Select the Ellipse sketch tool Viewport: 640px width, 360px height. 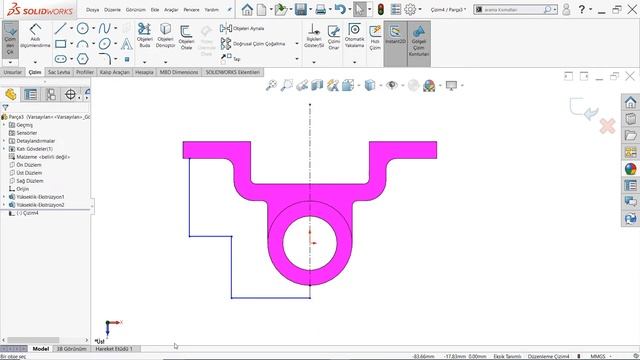(104, 44)
